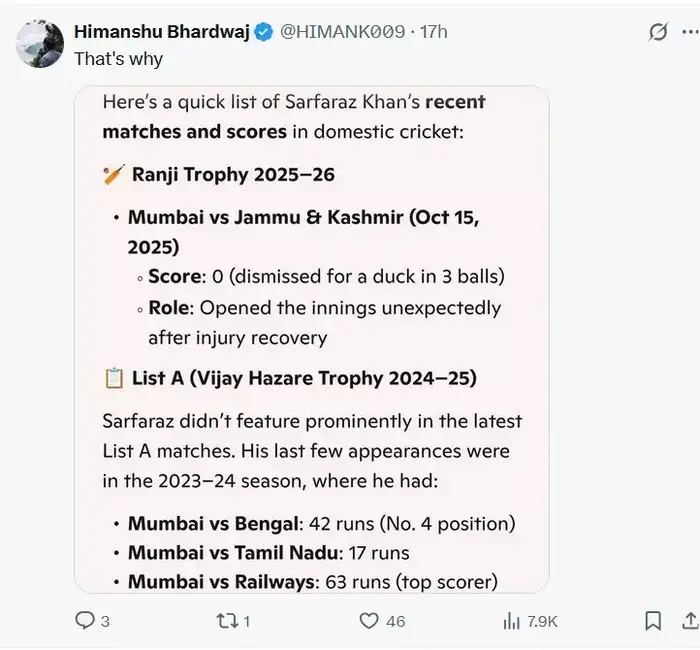Click the repost arrows icon
The image size is (700, 650).
[x=227, y=621]
